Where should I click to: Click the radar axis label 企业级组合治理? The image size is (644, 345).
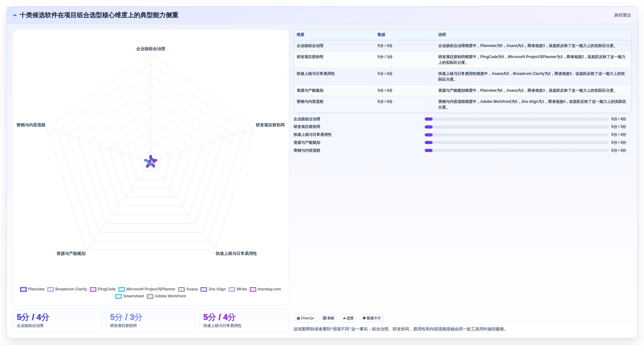tap(151, 49)
